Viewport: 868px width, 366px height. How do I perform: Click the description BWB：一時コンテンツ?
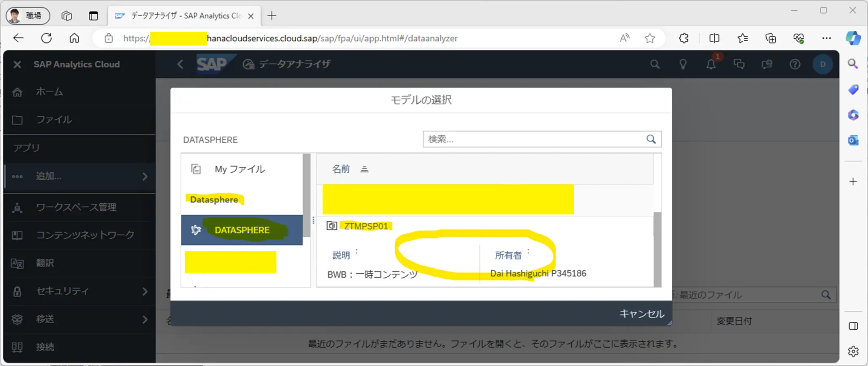click(x=372, y=274)
